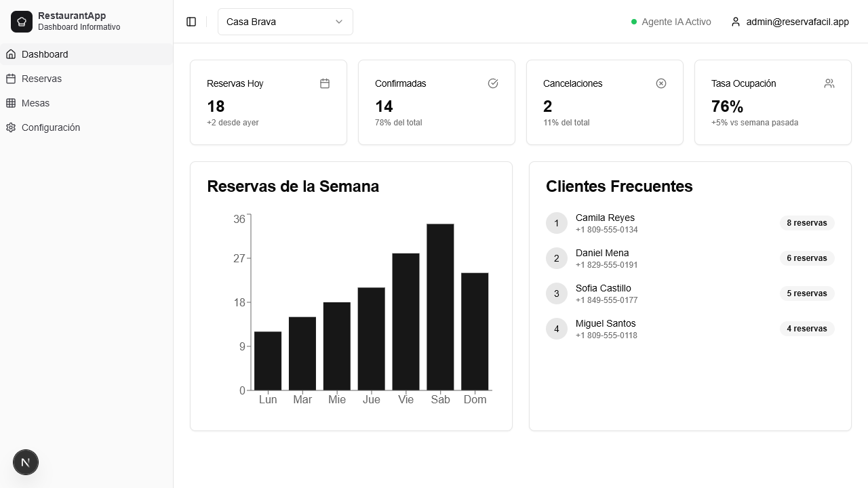This screenshot has height=488, width=868.
Task: Select the number 3 badge for Sofia Castillo
Action: (x=557, y=293)
